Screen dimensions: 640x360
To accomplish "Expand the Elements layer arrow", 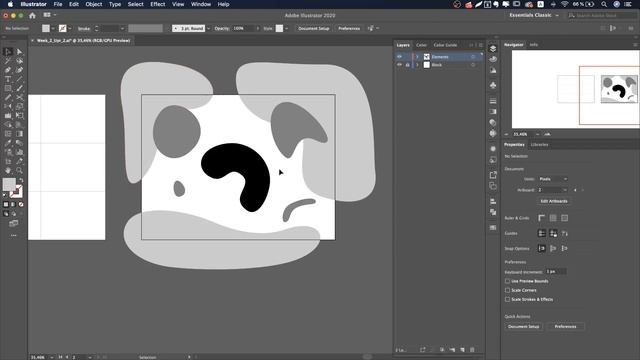I will click(x=417, y=57).
